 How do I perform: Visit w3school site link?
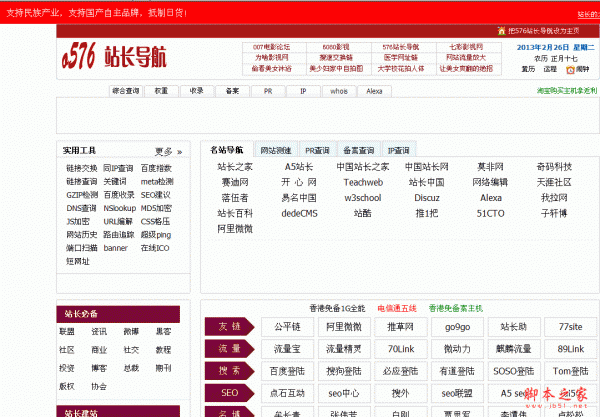[363, 198]
